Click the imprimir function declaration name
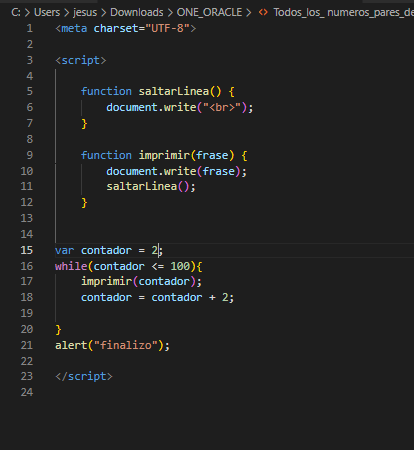This screenshot has width=414, height=450. [164, 155]
